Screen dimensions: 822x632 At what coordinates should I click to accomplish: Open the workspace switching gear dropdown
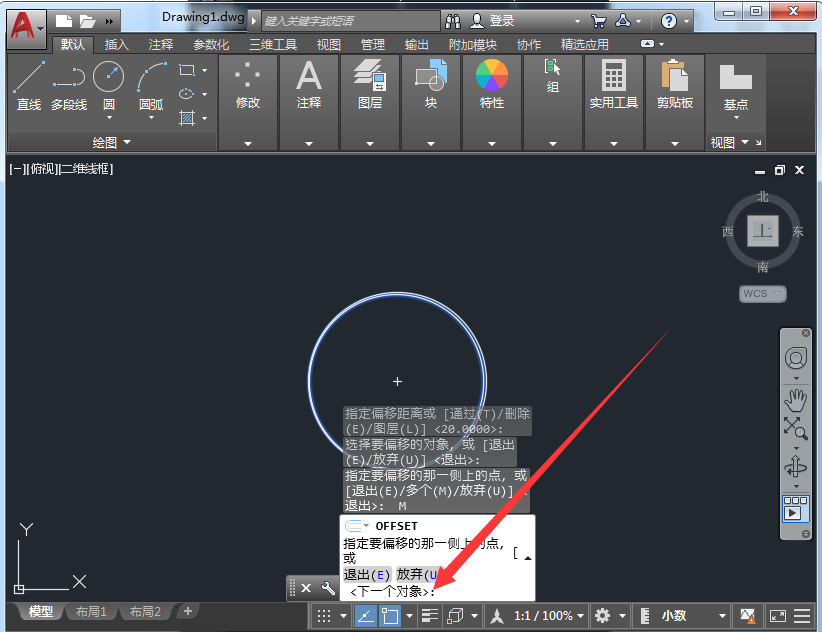click(x=622, y=616)
